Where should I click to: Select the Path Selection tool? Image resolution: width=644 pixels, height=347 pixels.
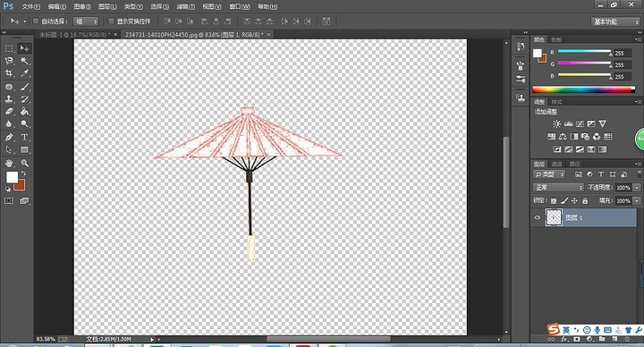point(9,149)
